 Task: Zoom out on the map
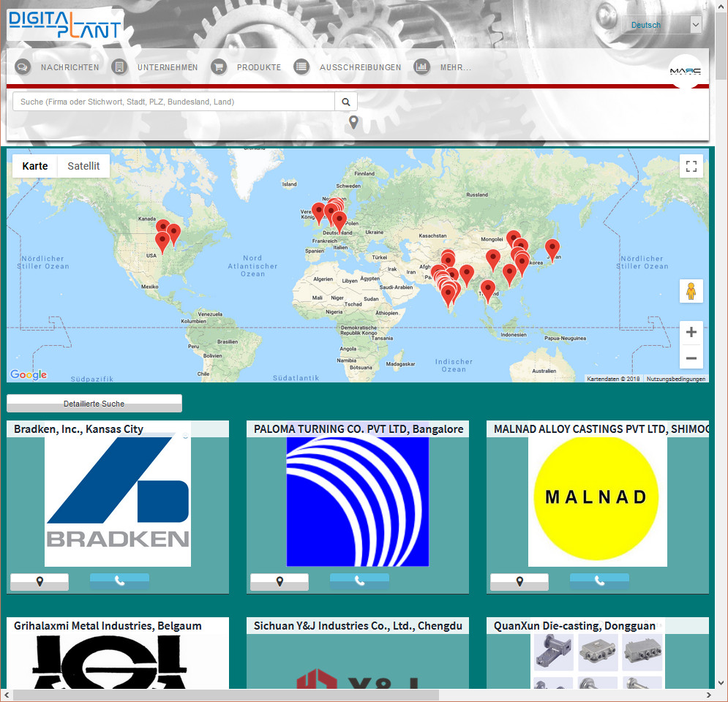pyautogui.click(x=691, y=358)
